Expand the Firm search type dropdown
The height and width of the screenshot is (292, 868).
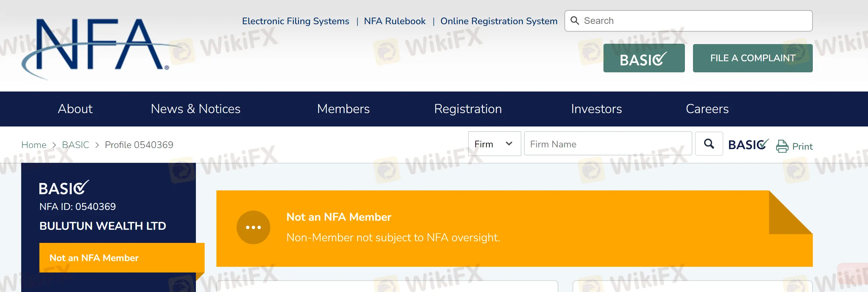pos(494,144)
